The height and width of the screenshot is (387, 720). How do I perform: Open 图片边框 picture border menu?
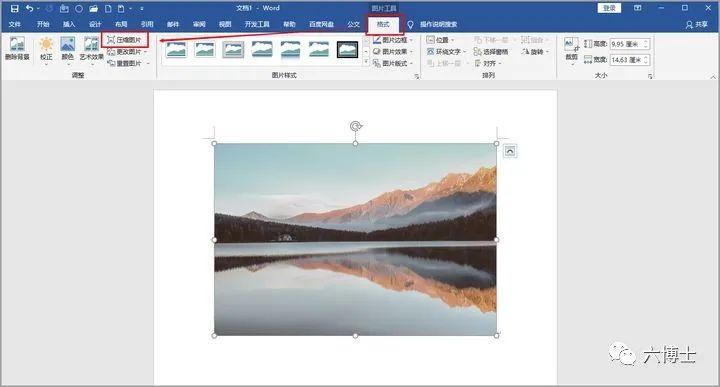[393, 40]
